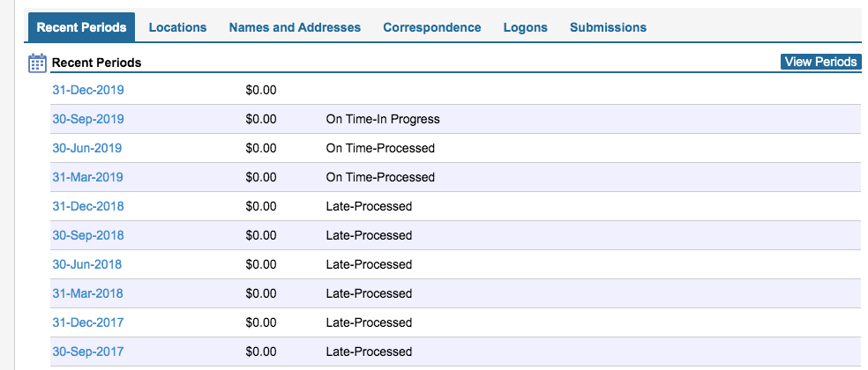Open the 30-Sep-2017 period link
This screenshot has width=868, height=370.
pos(88,351)
